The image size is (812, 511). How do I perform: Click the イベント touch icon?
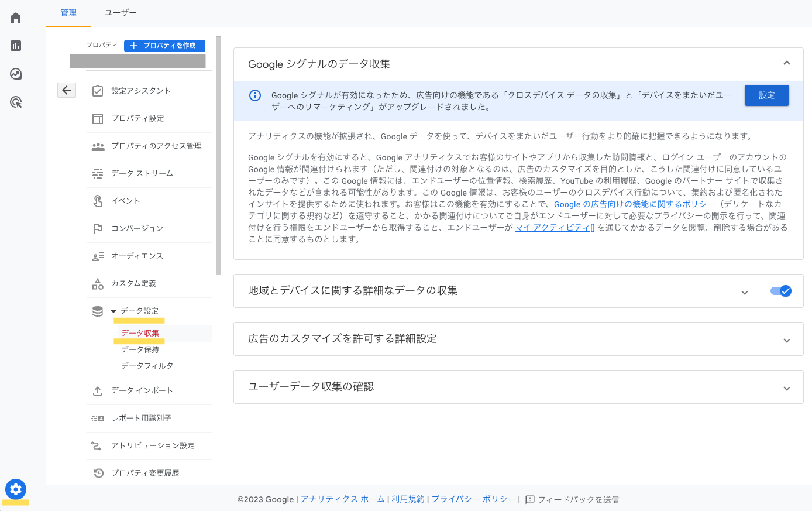point(98,201)
